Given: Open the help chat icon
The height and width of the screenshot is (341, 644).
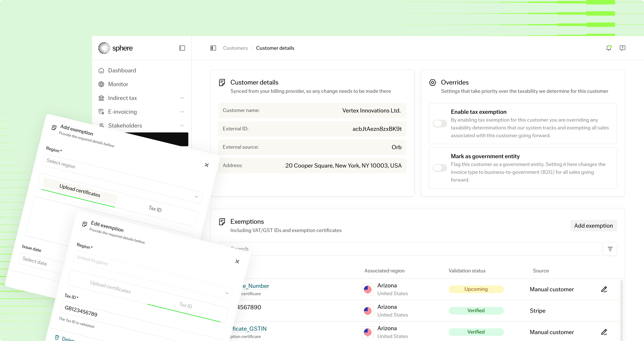Looking at the screenshot, I should (623, 48).
